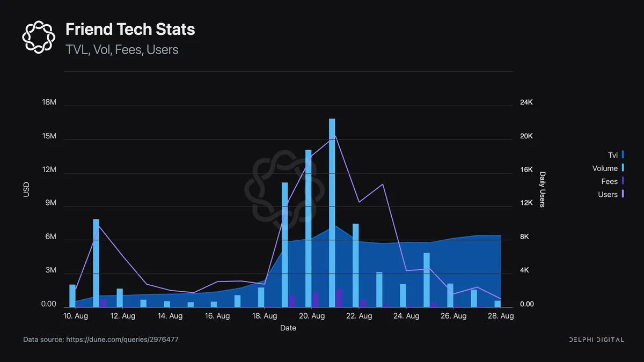Toggle the 'Users' legend label
Viewport: 644px width, 362px height.
click(608, 195)
